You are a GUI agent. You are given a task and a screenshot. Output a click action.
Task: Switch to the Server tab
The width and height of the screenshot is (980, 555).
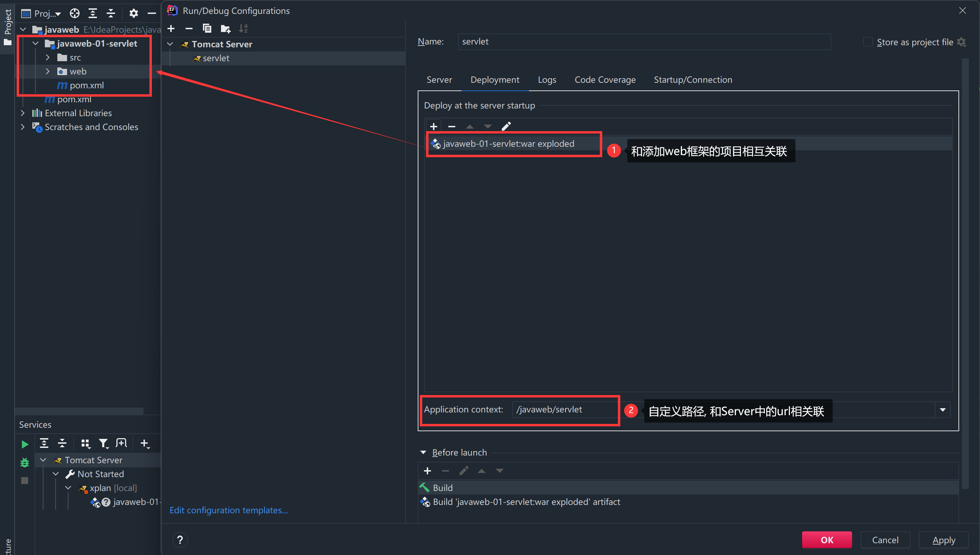(439, 80)
